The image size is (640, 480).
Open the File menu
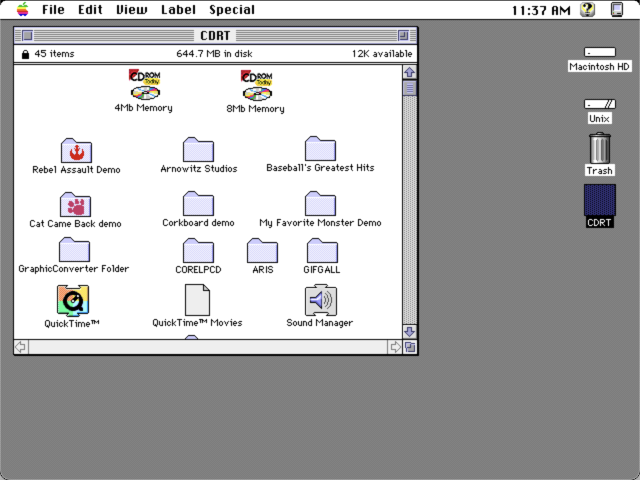[53, 9]
